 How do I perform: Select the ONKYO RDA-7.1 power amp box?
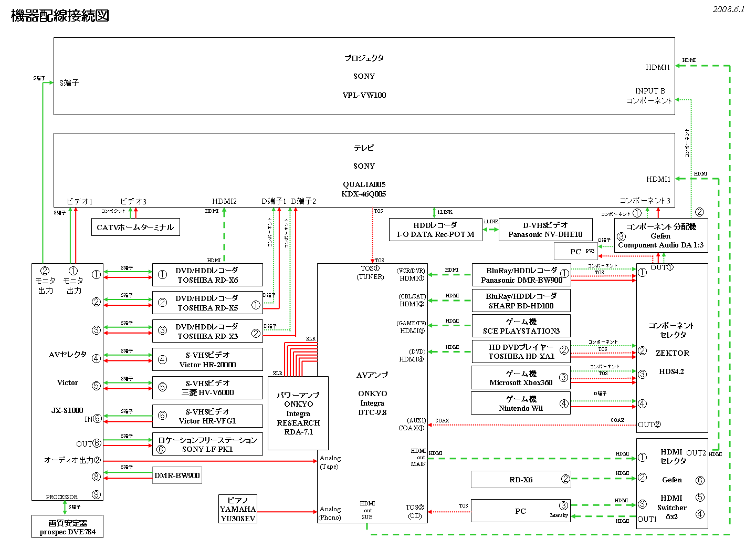[298, 413]
